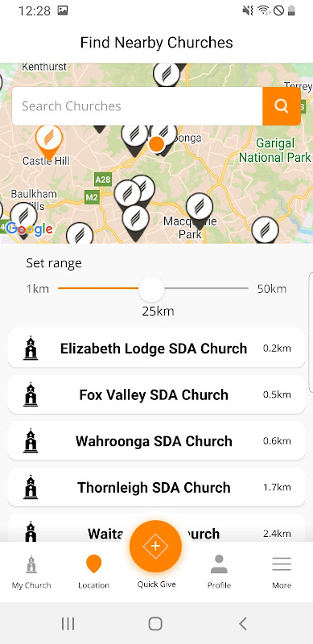
Task: Tap church icon beside Thornleigh SDA Church
Action: pyautogui.click(x=31, y=488)
